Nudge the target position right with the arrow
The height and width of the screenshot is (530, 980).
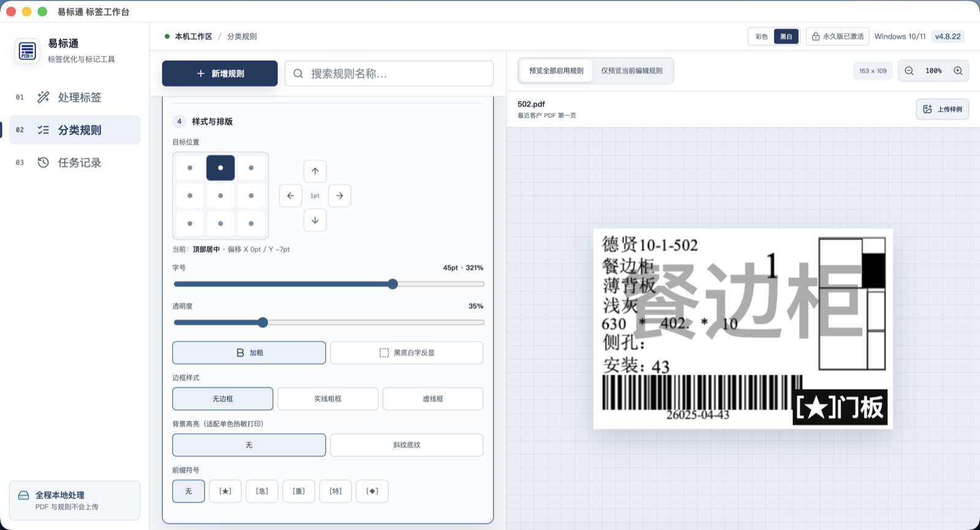[339, 196]
